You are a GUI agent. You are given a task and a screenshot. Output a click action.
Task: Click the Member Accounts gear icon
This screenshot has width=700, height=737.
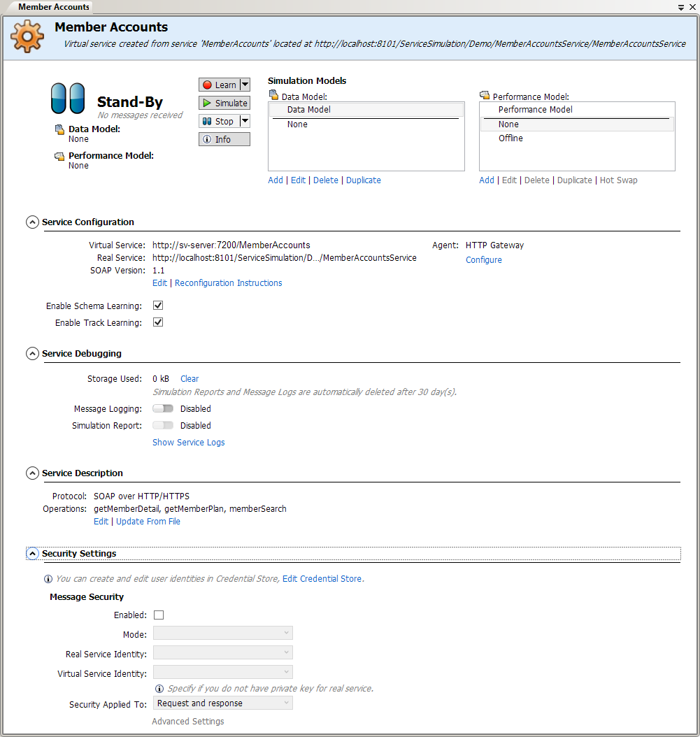(28, 36)
